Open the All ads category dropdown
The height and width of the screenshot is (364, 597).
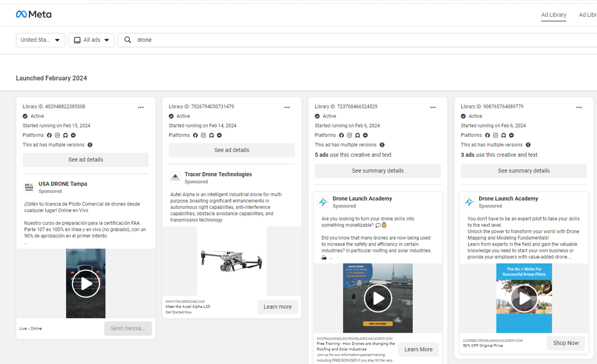point(92,40)
